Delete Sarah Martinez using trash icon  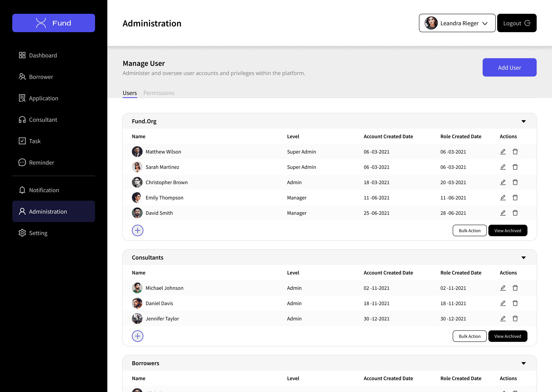tap(515, 167)
